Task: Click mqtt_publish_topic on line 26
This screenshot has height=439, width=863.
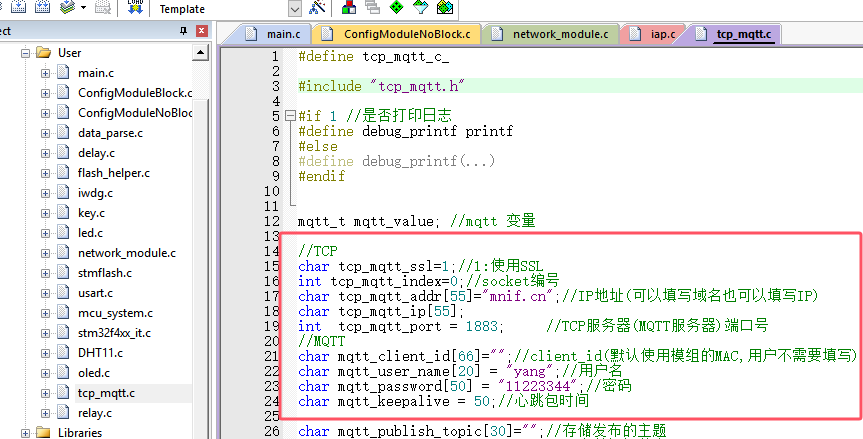Action: pos(409,431)
